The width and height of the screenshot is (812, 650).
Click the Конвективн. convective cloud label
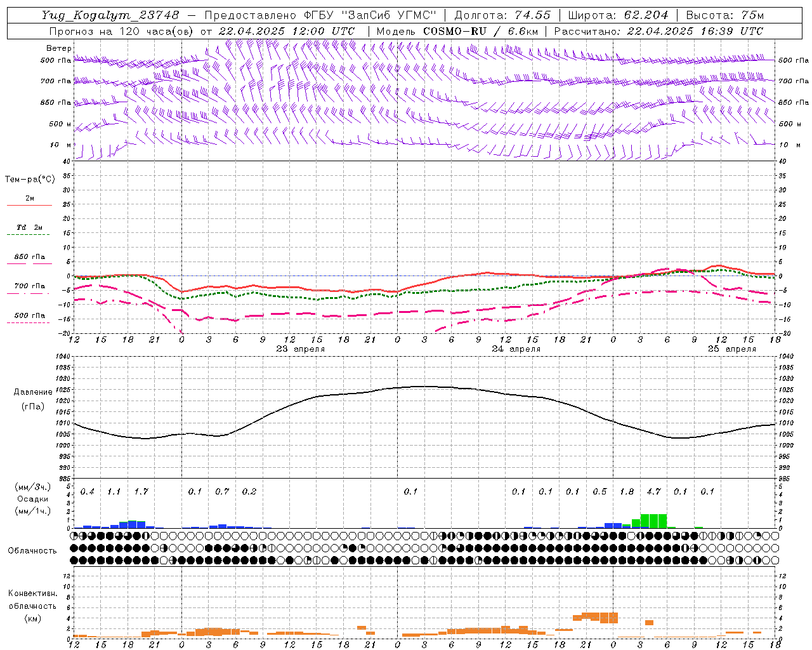click(x=32, y=594)
